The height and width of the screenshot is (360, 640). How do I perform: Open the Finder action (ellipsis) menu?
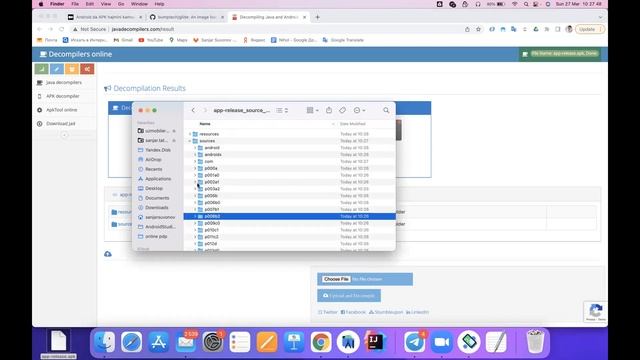(359, 110)
